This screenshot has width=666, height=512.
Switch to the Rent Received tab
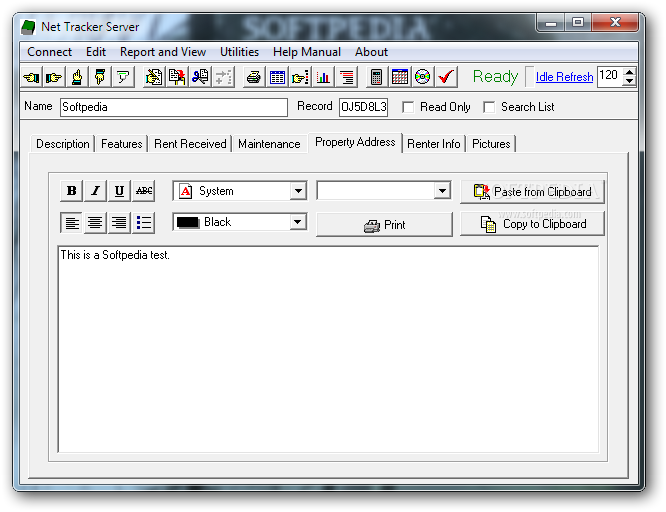click(190, 144)
